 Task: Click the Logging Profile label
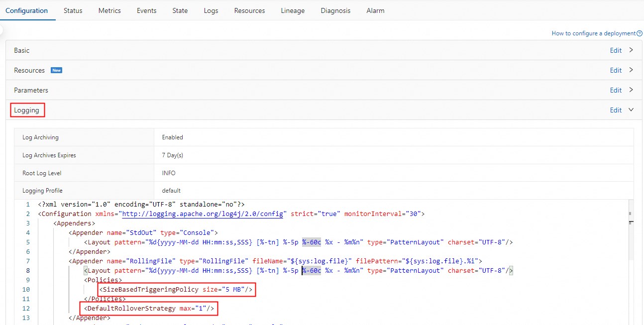(42, 191)
